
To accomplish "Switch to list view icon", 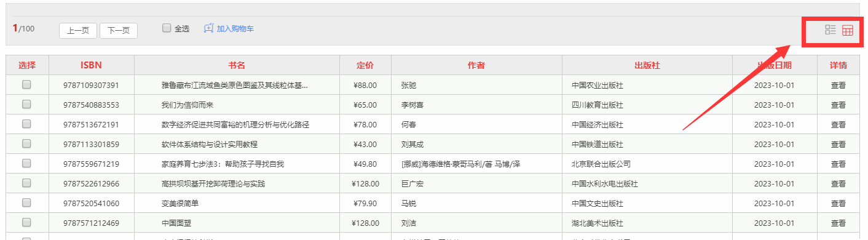I will [831, 30].
